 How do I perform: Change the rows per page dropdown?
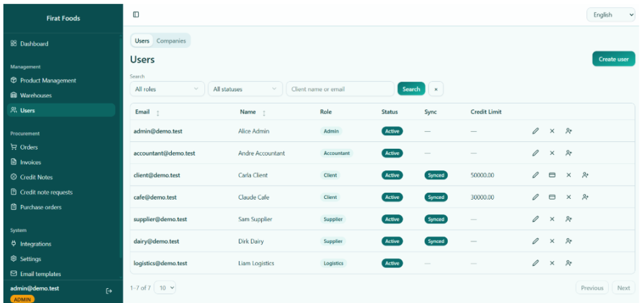pos(164,288)
